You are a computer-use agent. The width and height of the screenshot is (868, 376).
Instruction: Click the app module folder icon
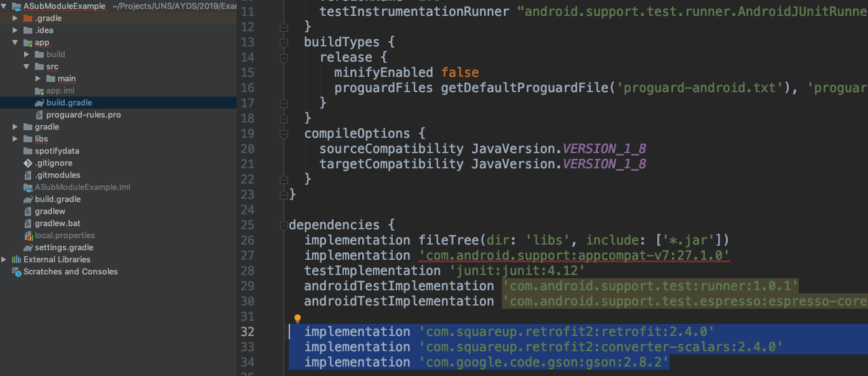tap(28, 43)
